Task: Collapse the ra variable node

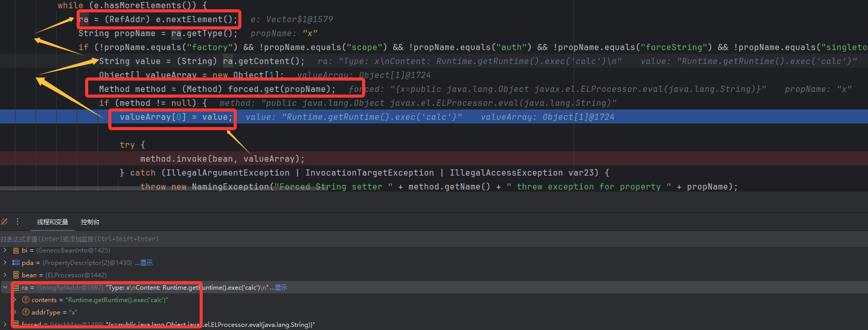Action: (5, 288)
